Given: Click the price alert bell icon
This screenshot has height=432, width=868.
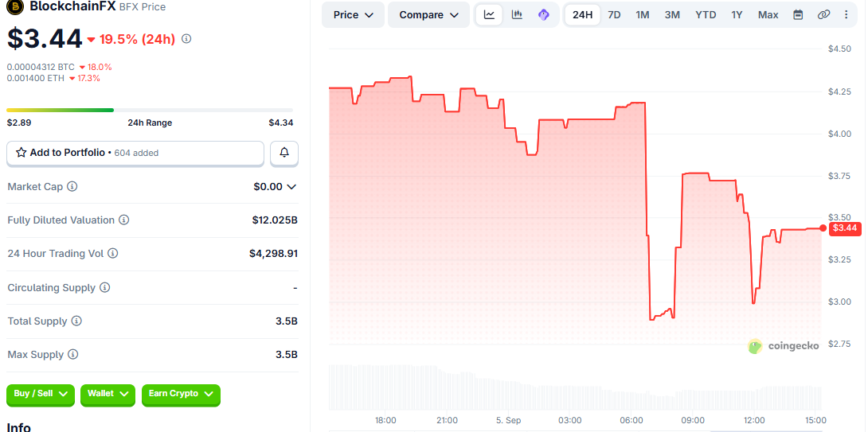Looking at the screenshot, I should click(x=284, y=153).
